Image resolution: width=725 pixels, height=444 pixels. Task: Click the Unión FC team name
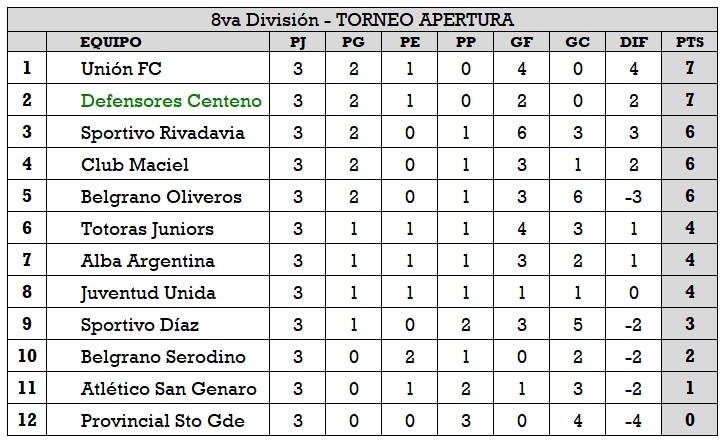tap(121, 69)
